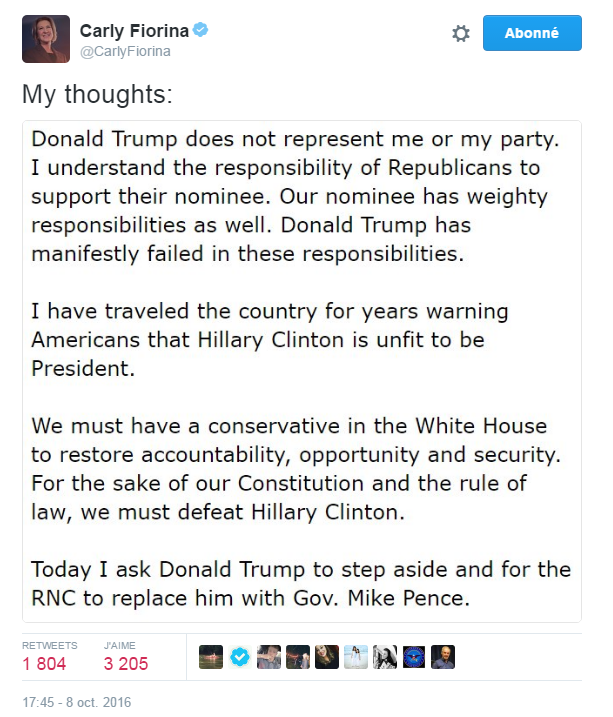
Task: Click the fourth avatar in the likers row
Action: (298, 657)
